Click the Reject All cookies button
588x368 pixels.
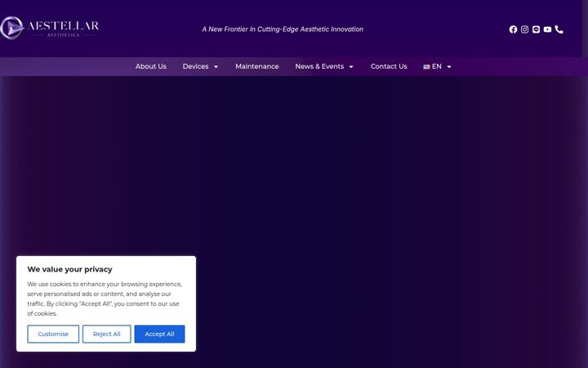106,334
